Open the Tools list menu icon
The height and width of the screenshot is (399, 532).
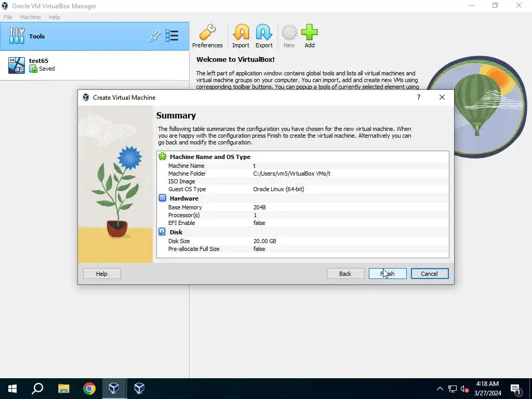pos(172,36)
